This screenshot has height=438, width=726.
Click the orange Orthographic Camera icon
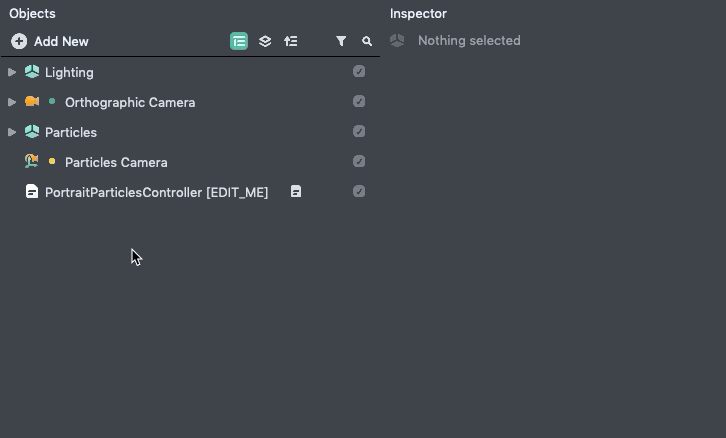click(32, 102)
